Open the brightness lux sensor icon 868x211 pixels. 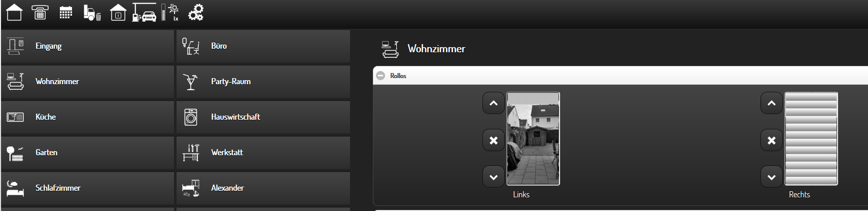(x=170, y=12)
